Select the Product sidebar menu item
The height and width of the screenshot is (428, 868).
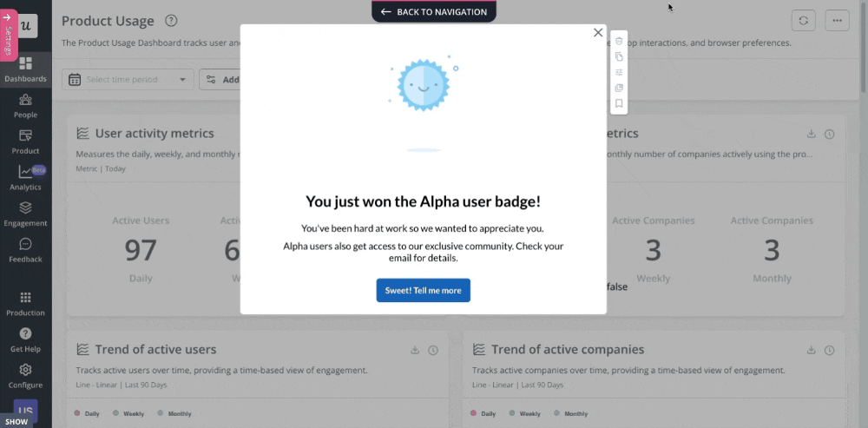(25, 142)
